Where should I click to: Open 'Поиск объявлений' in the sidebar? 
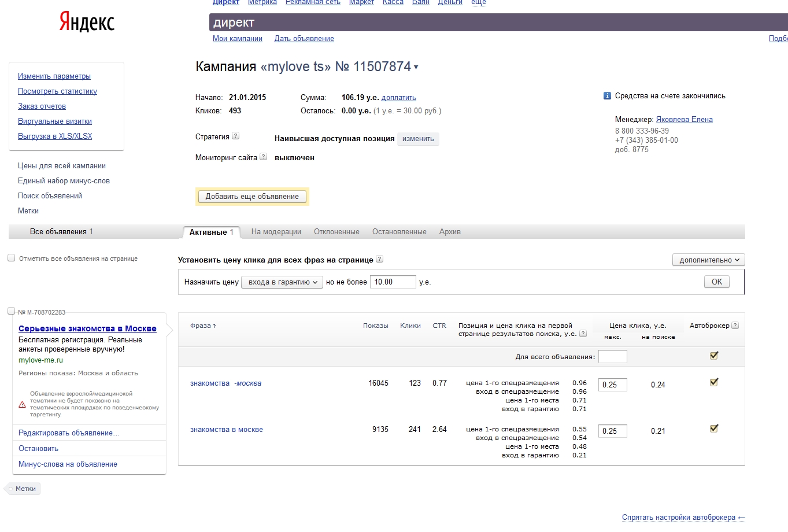point(50,196)
